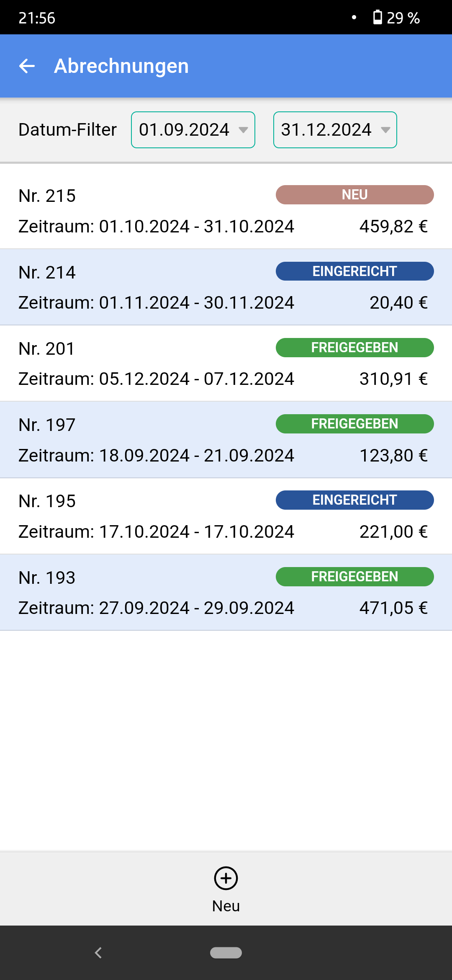Tap the plus circle Neu icon

click(x=226, y=878)
